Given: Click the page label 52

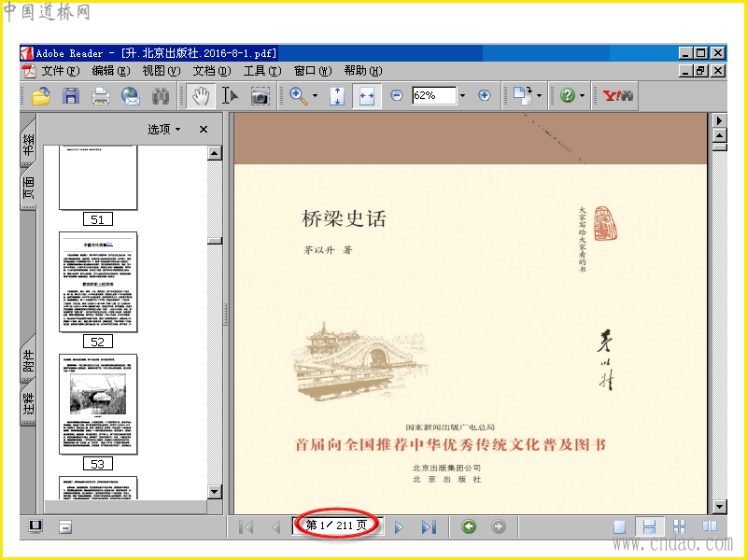Looking at the screenshot, I should (x=98, y=342).
